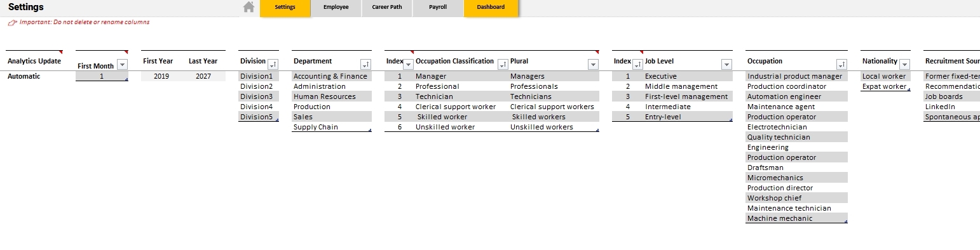Open Nationality filter dropdown

[x=904, y=65]
